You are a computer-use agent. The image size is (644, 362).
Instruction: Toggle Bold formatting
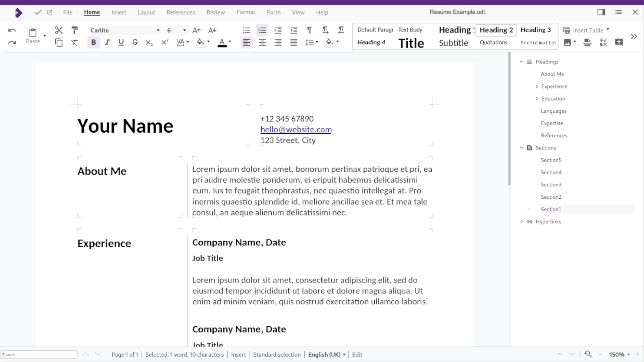coord(94,42)
